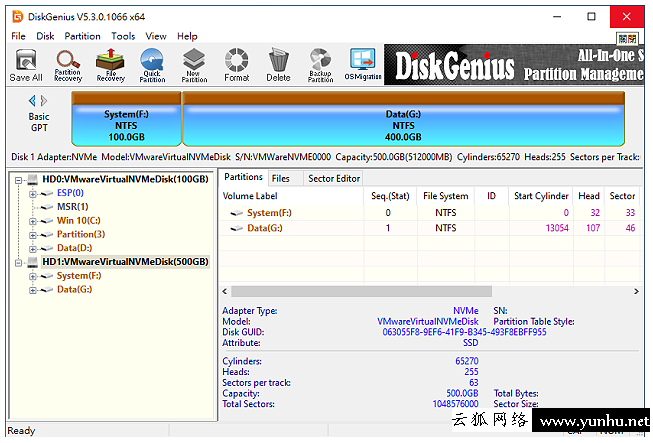Click the horizontal scrollbar thumb in partition table
Screen dimensions: 653x443
pyautogui.click(x=361, y=291)
